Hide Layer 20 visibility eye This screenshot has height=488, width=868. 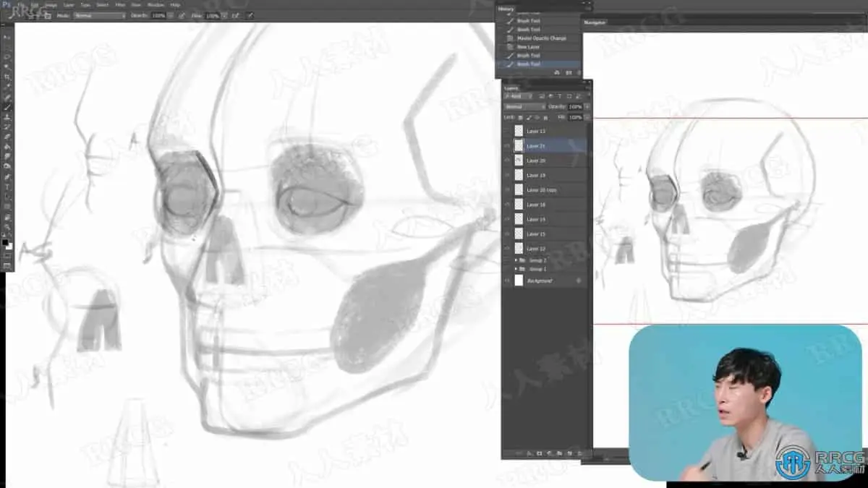(x=507, y=160)
